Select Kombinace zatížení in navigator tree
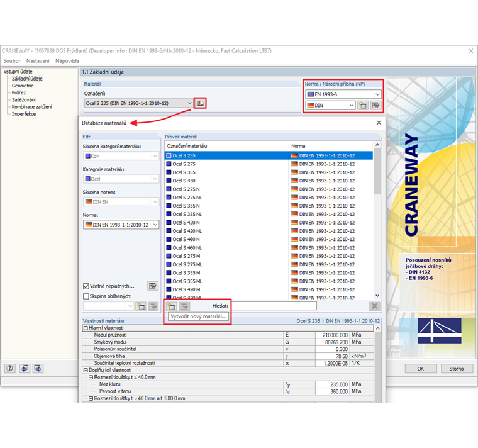The height and width of the screenshot is (448, 478). [31, 107]
